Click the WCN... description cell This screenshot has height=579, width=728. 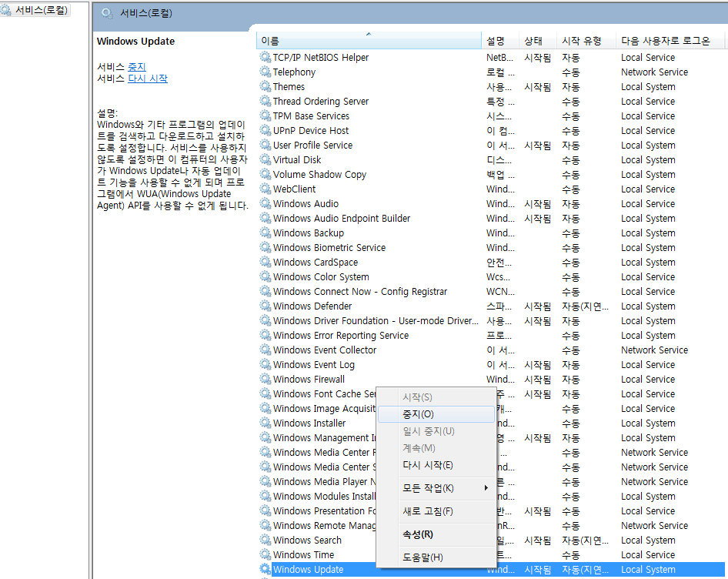pyautogui.click(x=500, y=292)
